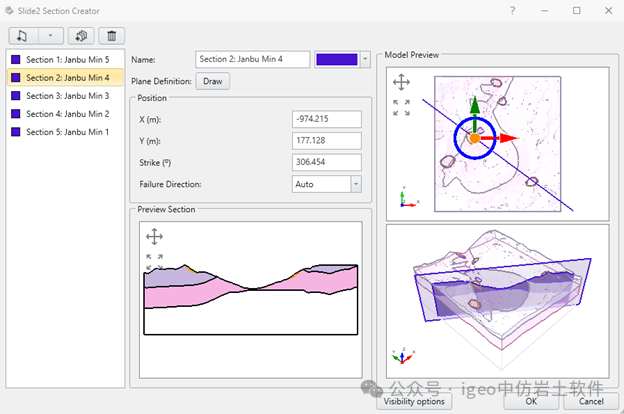Image resolution: width=624 pixels, height=414 pixels.
Task: Click the 3D model preview view
Action: click(x=497, y=301)
